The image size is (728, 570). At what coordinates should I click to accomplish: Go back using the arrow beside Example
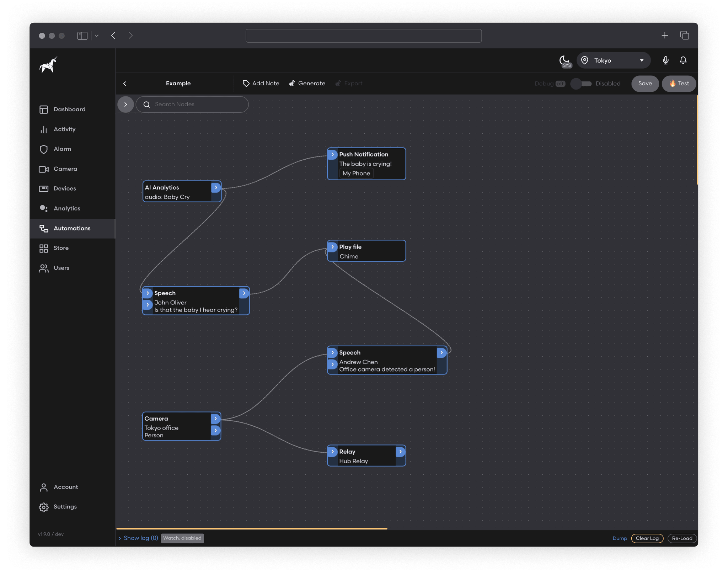point(125,84)
